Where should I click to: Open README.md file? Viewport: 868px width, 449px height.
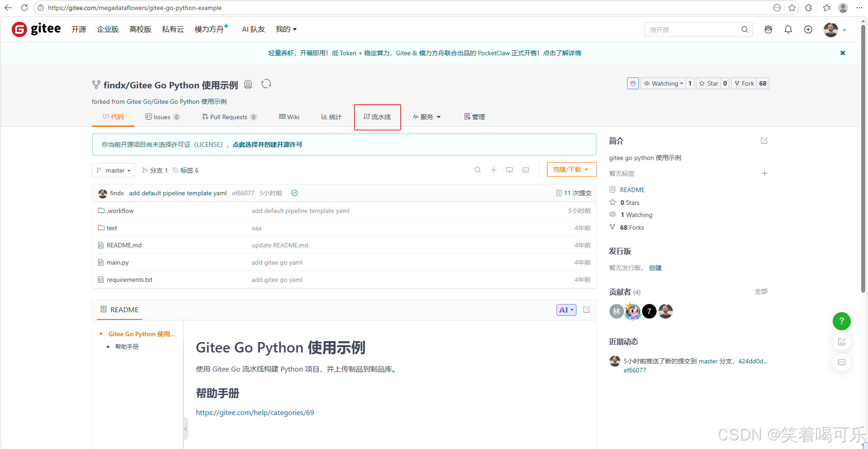point(124,245)
